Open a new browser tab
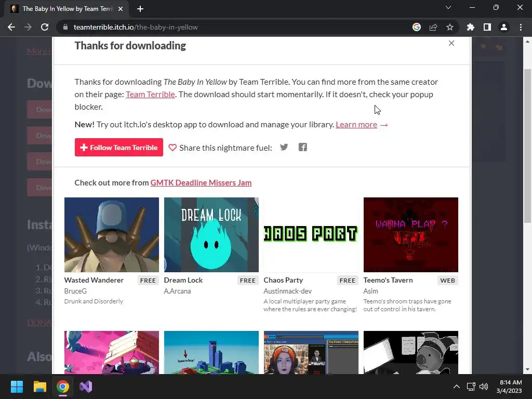This screenshot has height=399, width=532. tap(140, 9)
